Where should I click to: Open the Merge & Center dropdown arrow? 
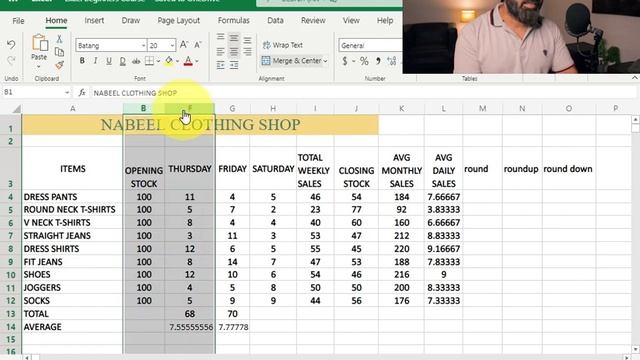[325, 61]
